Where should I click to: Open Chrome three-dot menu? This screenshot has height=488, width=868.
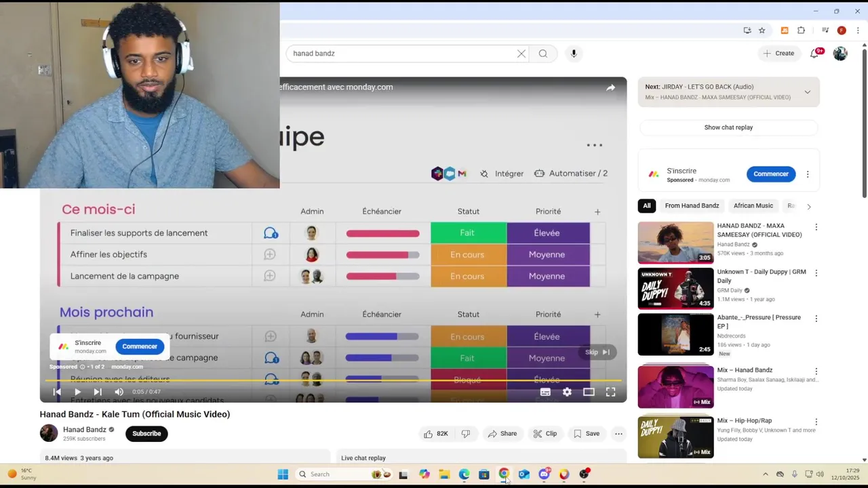click(858, 30)
